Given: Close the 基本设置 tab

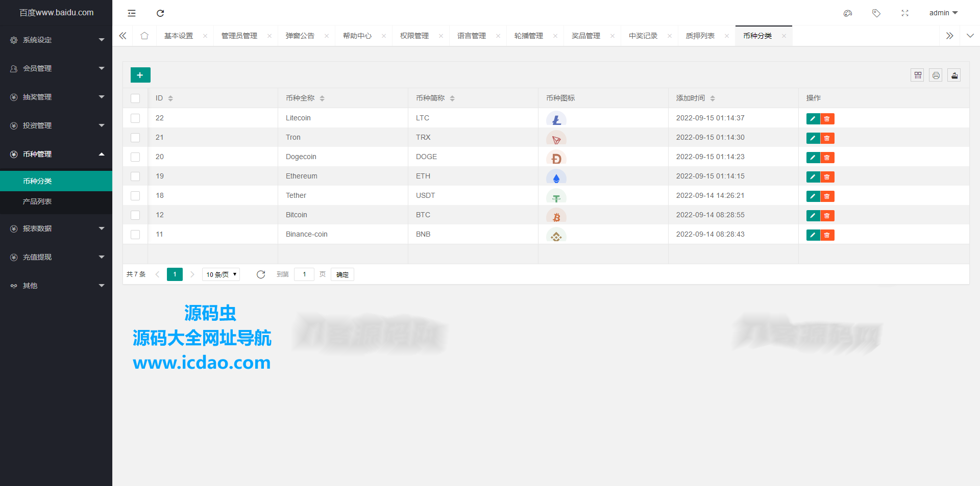Looking at the screenshot, I should [205, 36].
